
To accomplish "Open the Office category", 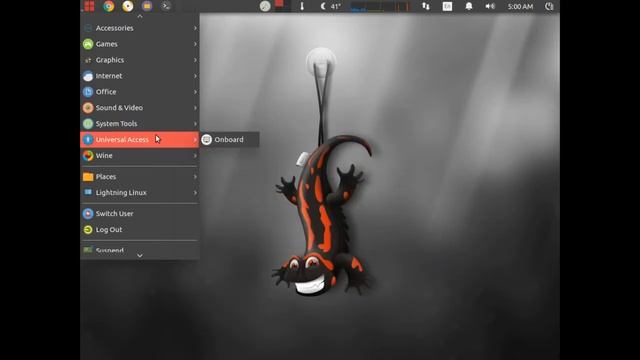I will coord(140,92).
